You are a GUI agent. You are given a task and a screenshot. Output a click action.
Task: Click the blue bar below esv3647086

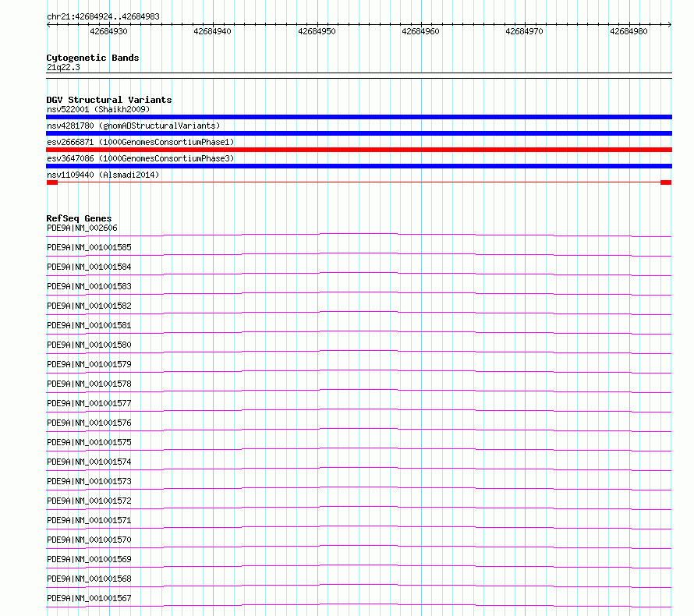[x=359, y=166]
